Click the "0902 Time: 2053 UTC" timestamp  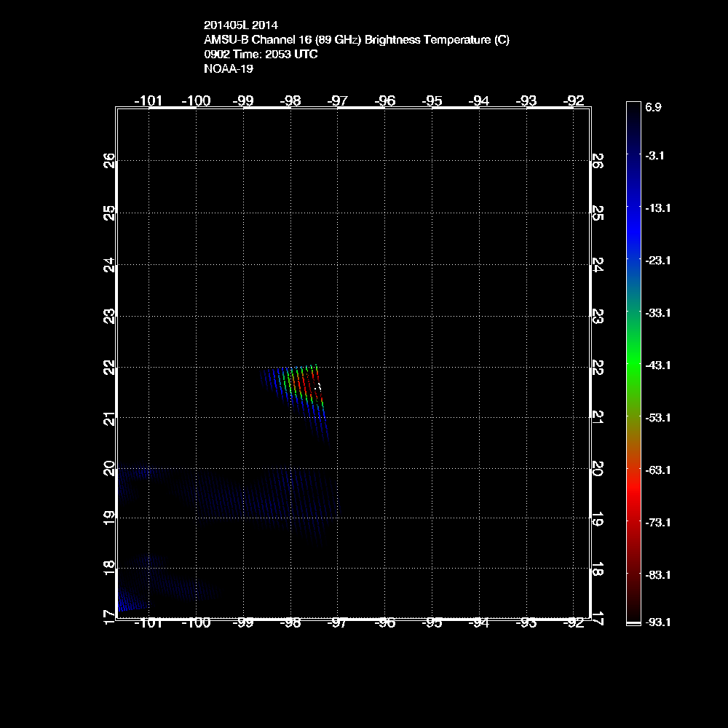261,55
